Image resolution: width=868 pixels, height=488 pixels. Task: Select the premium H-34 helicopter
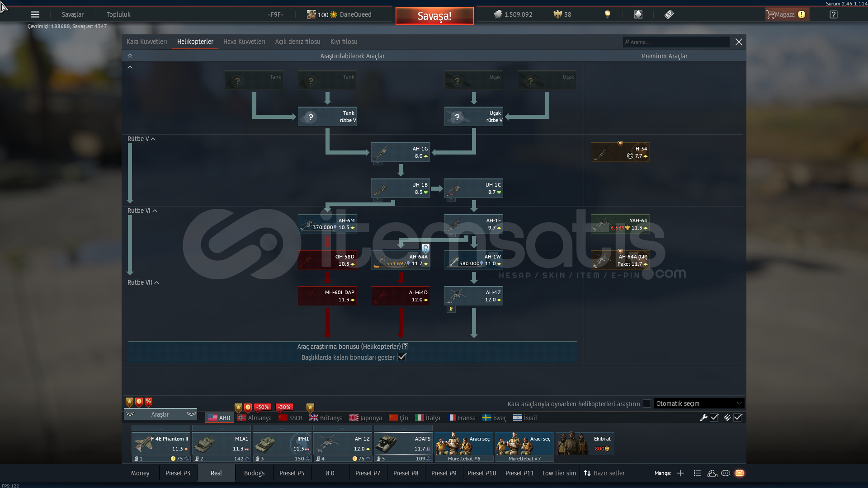620,152
